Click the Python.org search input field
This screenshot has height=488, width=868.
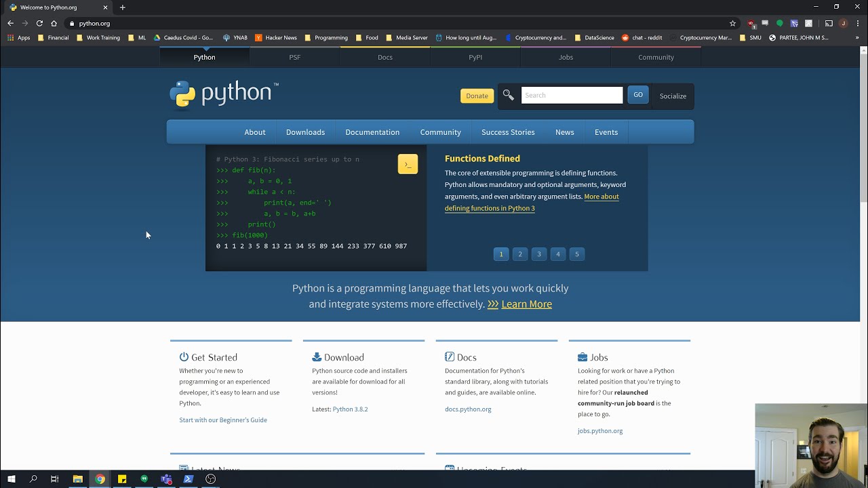[572, 95]
